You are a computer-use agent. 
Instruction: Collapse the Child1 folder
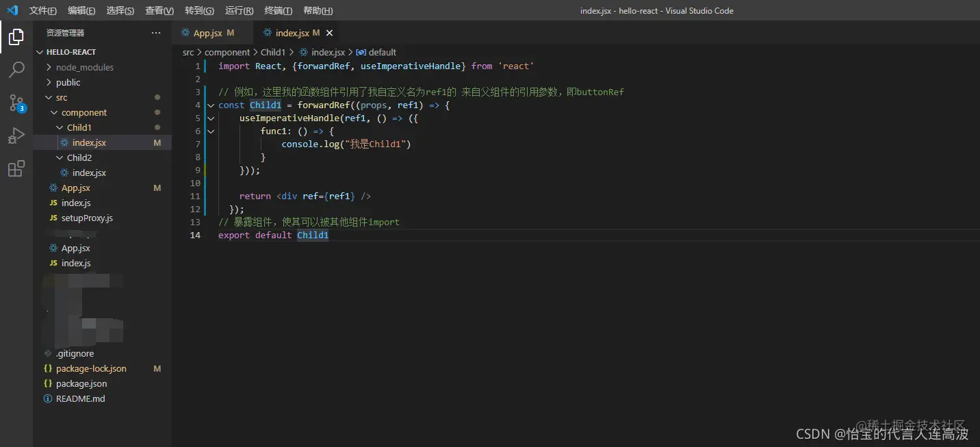pos(60,127)
